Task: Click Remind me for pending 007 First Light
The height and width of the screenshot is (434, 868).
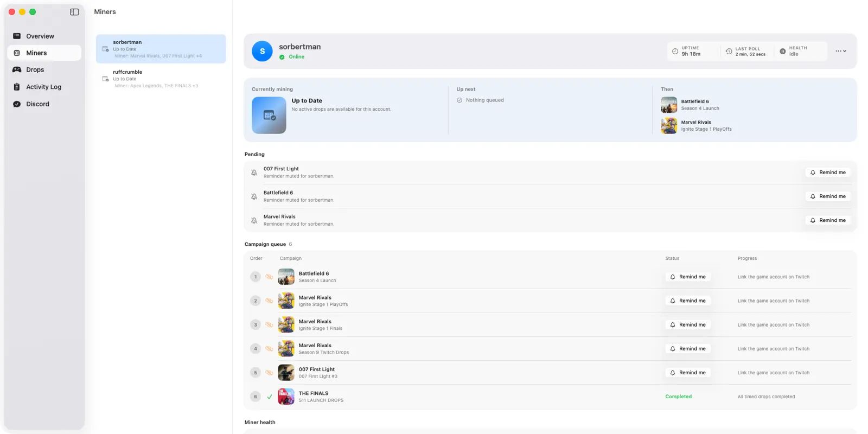Action: click(828, 173)
